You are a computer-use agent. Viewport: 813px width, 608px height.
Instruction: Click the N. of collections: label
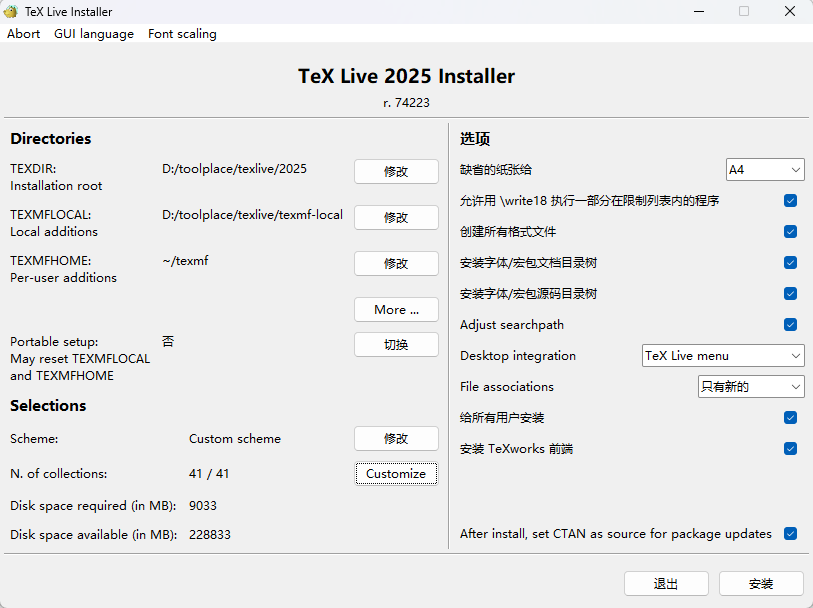(x=59, y=473)
